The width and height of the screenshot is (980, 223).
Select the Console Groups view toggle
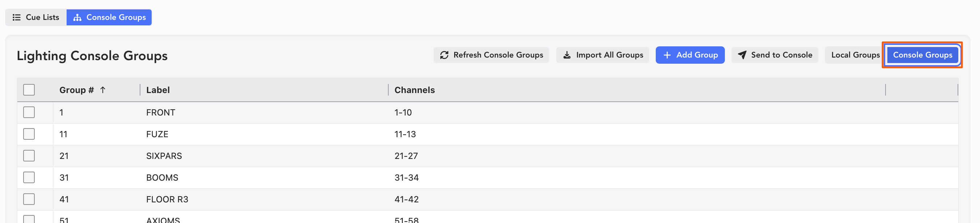[x=922, y=55]
